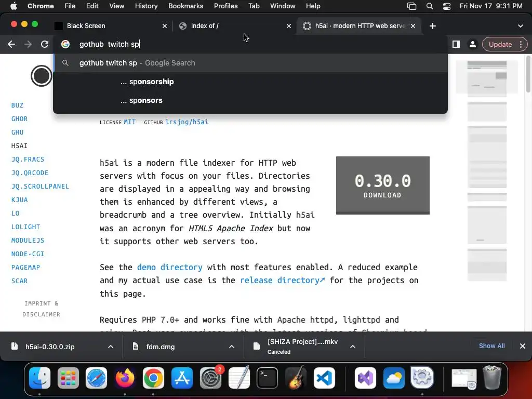Reload the current page
532x399 pixels.
tap(45, 45)
